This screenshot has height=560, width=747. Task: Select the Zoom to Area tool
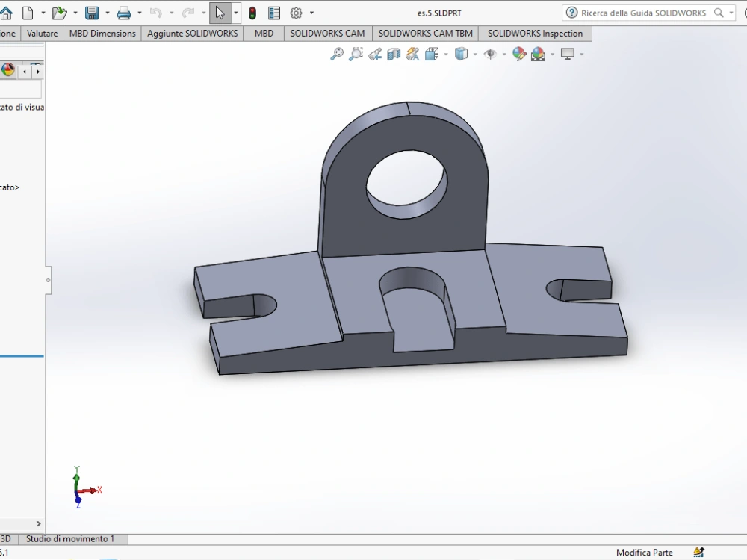point(356,54)
